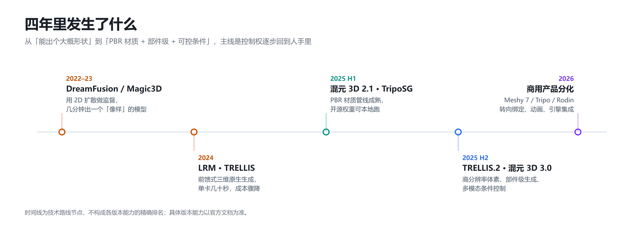644x231 pixels.
Task: Click the purple 2026 timeline node circle
Action: (578, 132)
